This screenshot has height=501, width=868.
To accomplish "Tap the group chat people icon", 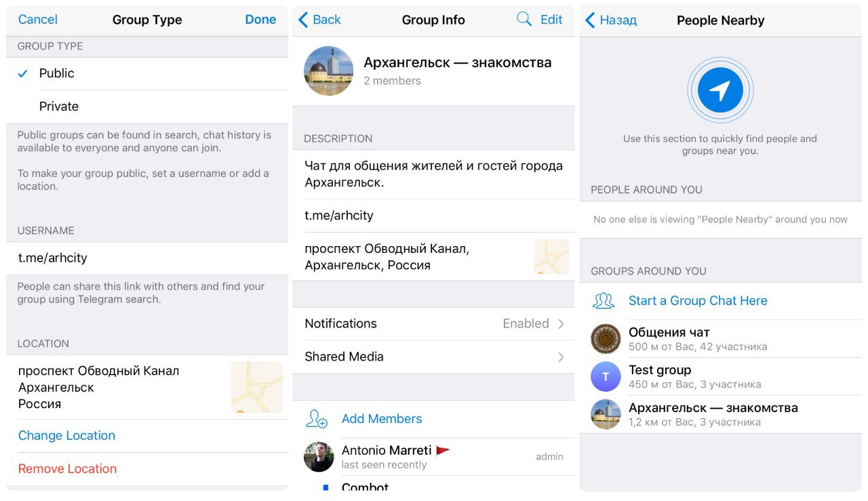I will click(x=604, y=301).
